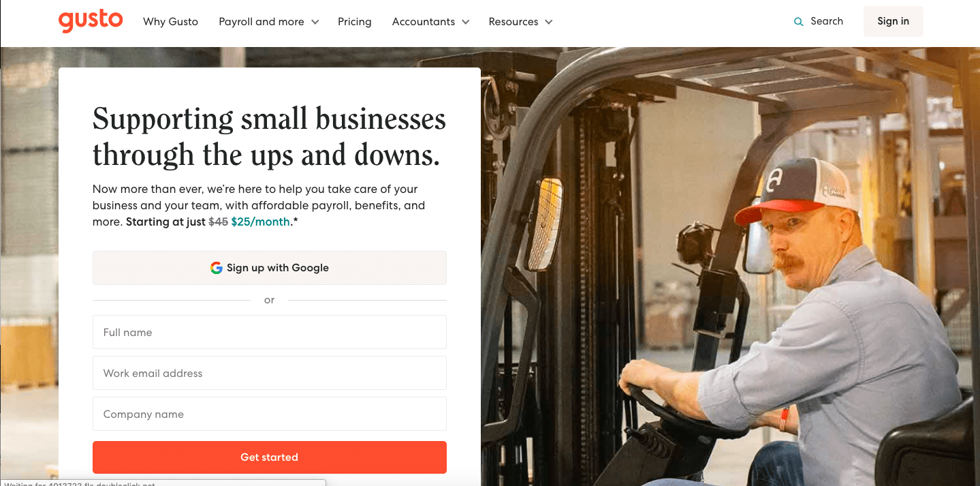
Task: Open the Payroll and more menu
Action: click(262, 22)
